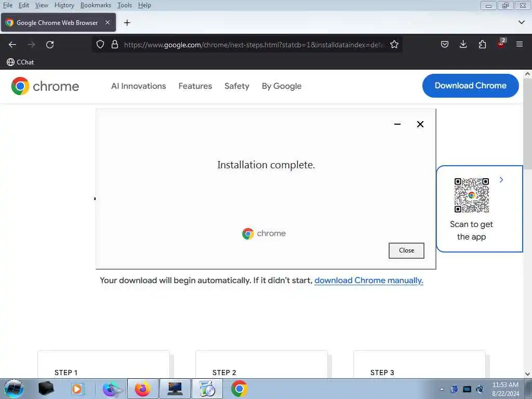Save page to Pocket
This screenshot has width=532, height=399.
click(445, 45)
